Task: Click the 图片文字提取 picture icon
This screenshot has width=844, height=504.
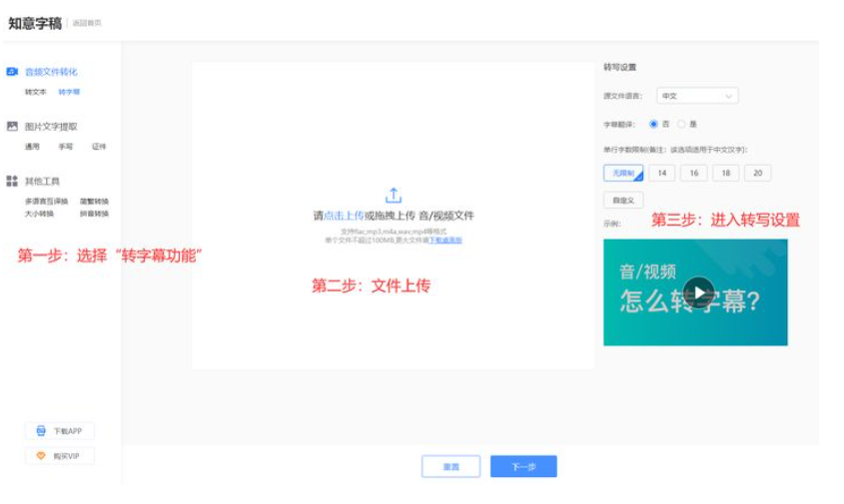Action: point(12,126)
